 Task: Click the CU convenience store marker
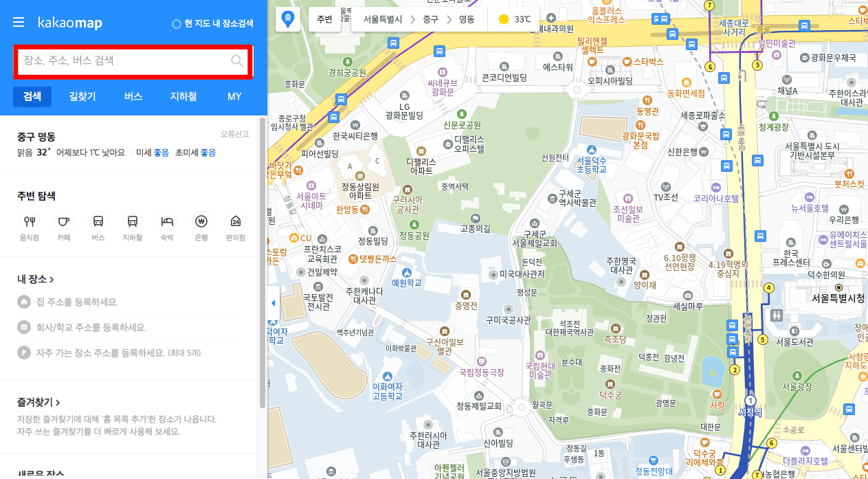pyautogui.click(x=294, y=238)
